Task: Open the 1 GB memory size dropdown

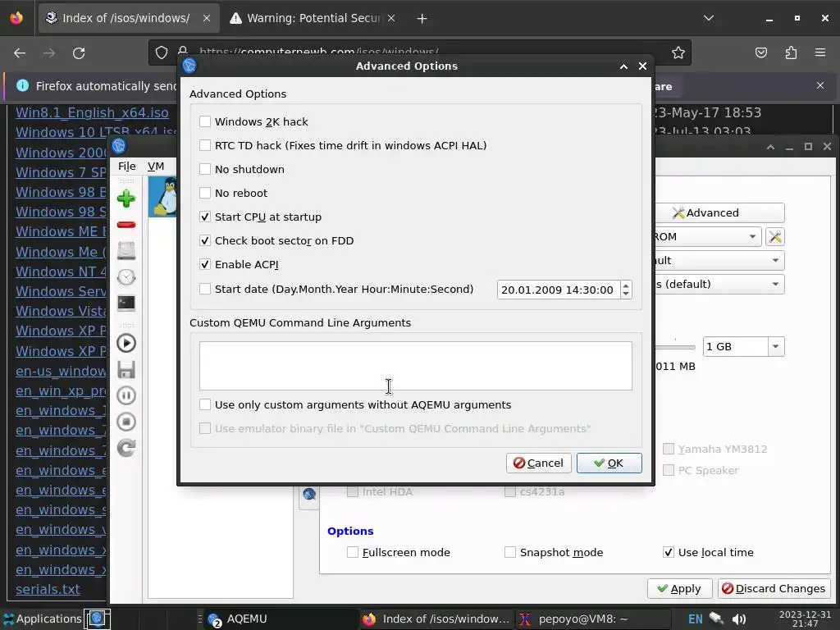Action: tap(776, 347)
